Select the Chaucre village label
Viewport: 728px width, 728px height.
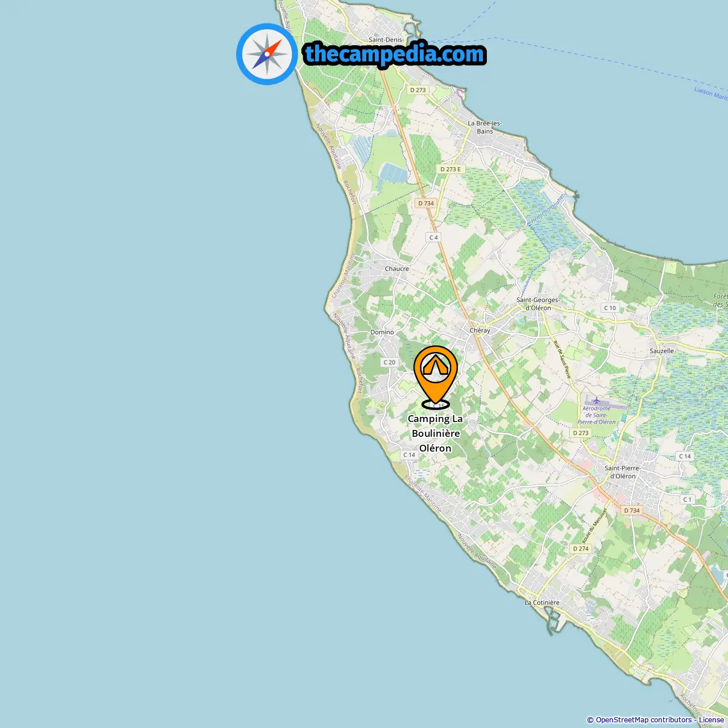point(397,268)
